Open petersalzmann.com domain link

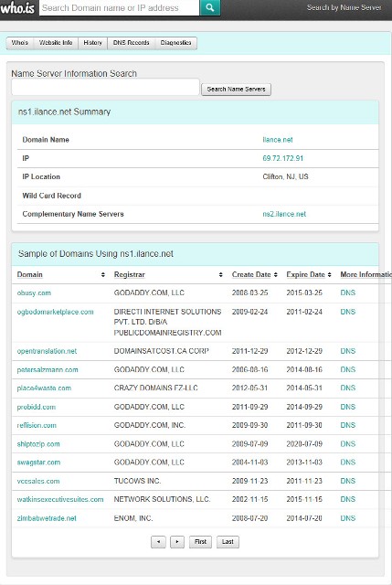click(48, 369)
